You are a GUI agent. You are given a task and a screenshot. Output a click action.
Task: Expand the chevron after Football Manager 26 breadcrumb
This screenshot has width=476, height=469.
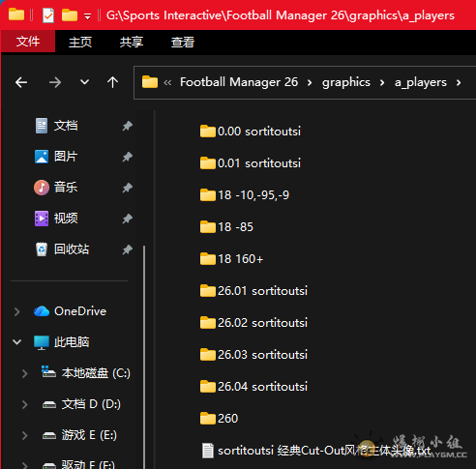point(310,83)
